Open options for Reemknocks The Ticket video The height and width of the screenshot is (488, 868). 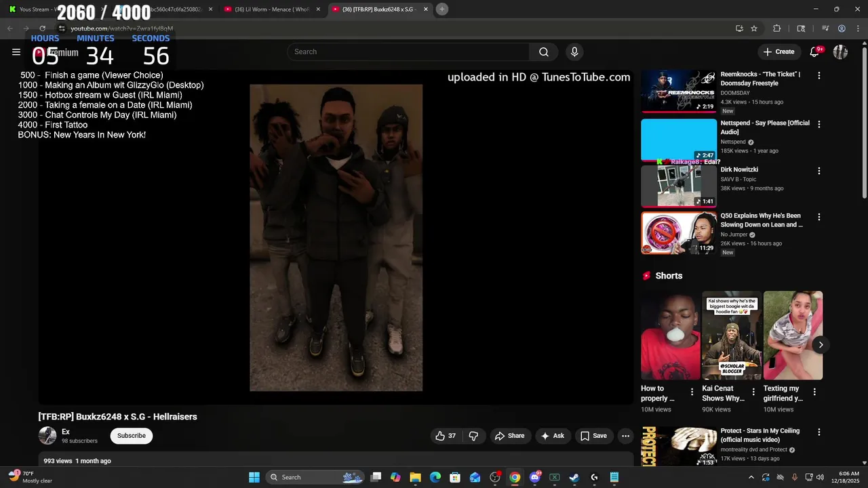818,76
